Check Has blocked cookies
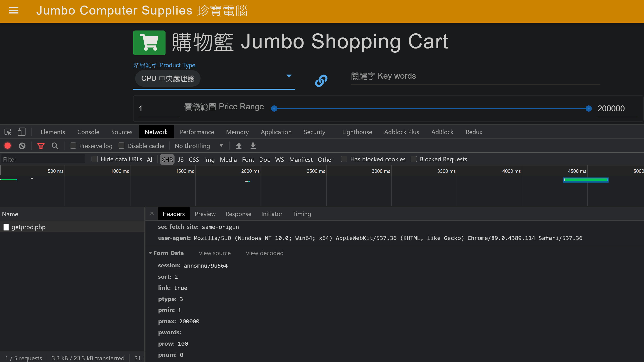This screenshot has width=644, height=362. pos(344,159)
